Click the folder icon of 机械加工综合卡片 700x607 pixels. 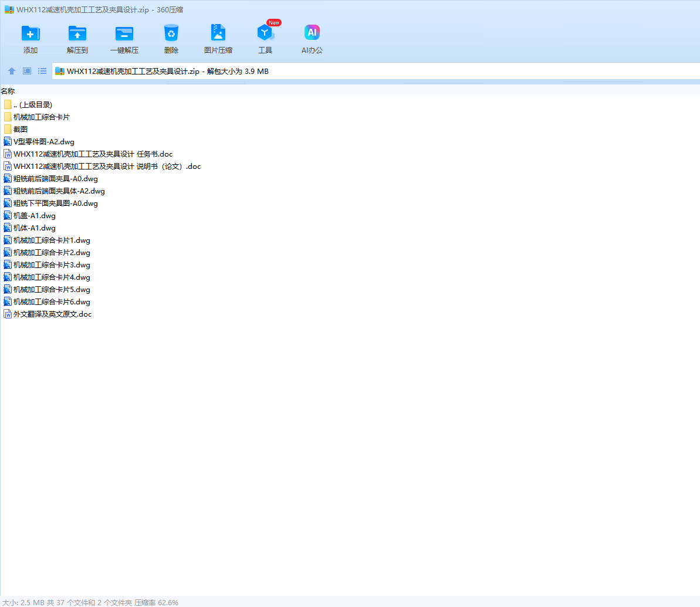click(x=8, y=117)
